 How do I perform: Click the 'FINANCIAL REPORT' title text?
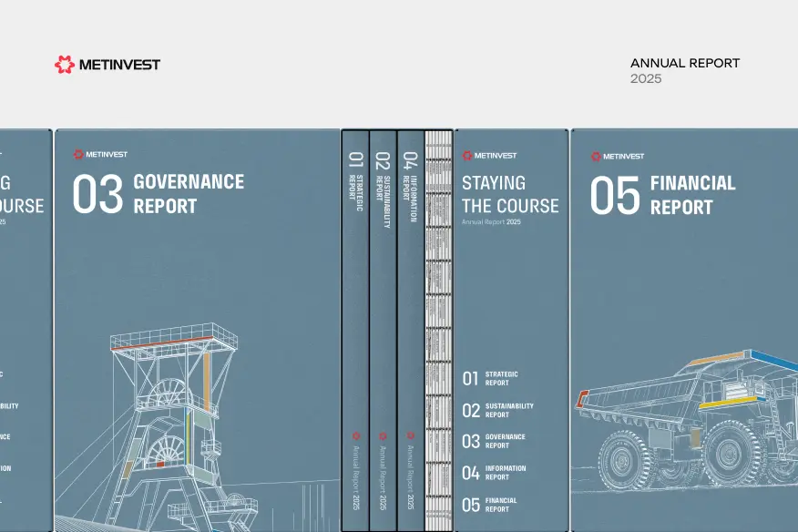coord(692,195)
